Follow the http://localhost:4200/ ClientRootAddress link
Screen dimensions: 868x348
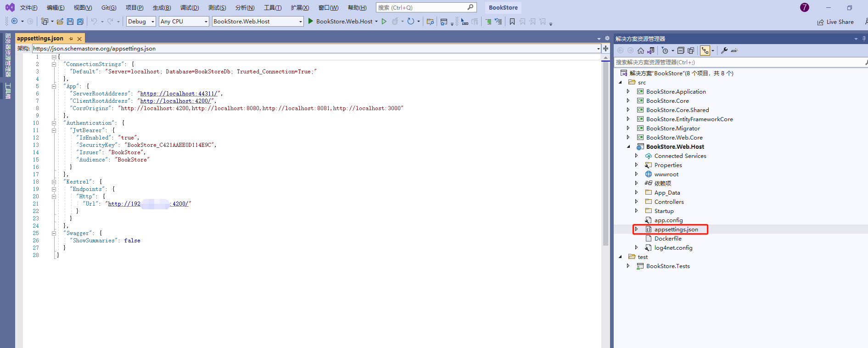tap(175, 101)
